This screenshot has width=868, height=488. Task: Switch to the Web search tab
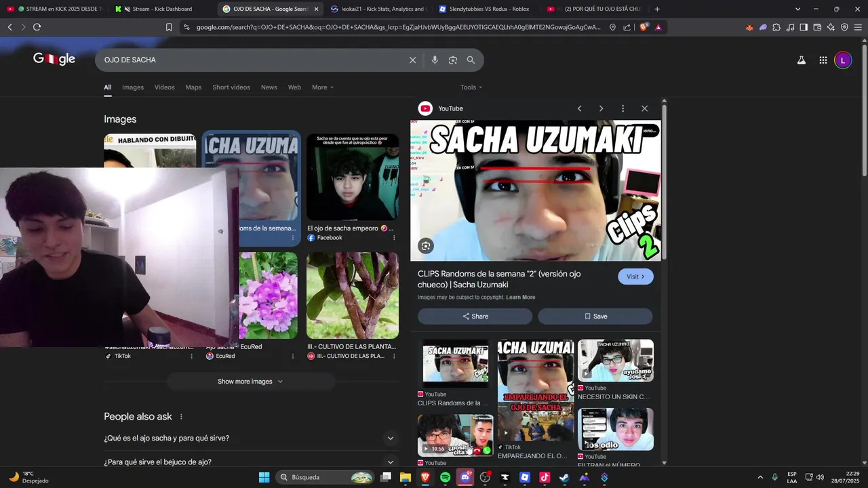(x=294, y=87)
